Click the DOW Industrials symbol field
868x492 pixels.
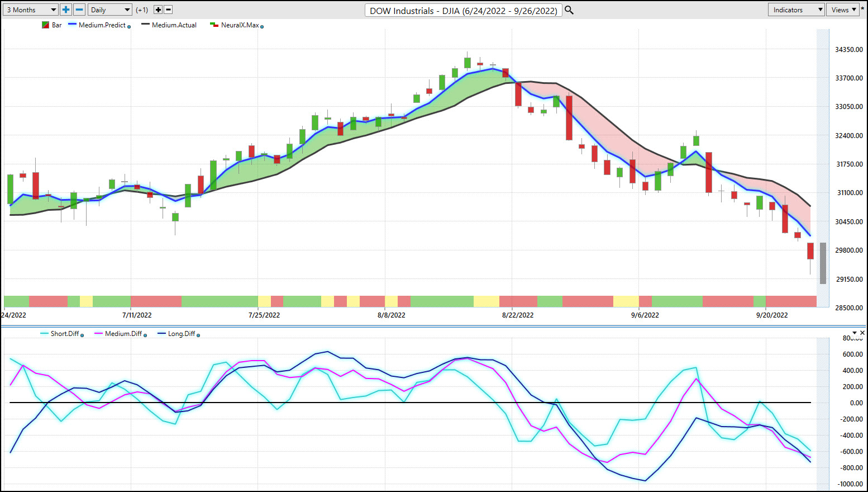tap(464, 10)
